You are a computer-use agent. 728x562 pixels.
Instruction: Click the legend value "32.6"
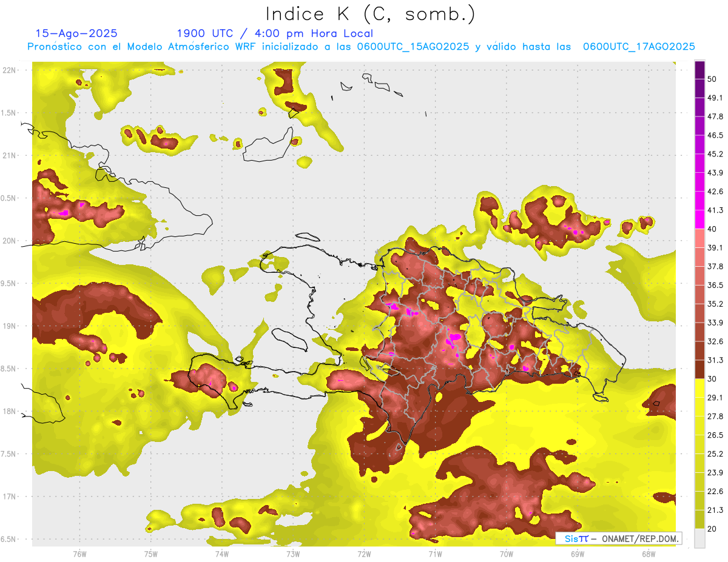coord(715,341)
